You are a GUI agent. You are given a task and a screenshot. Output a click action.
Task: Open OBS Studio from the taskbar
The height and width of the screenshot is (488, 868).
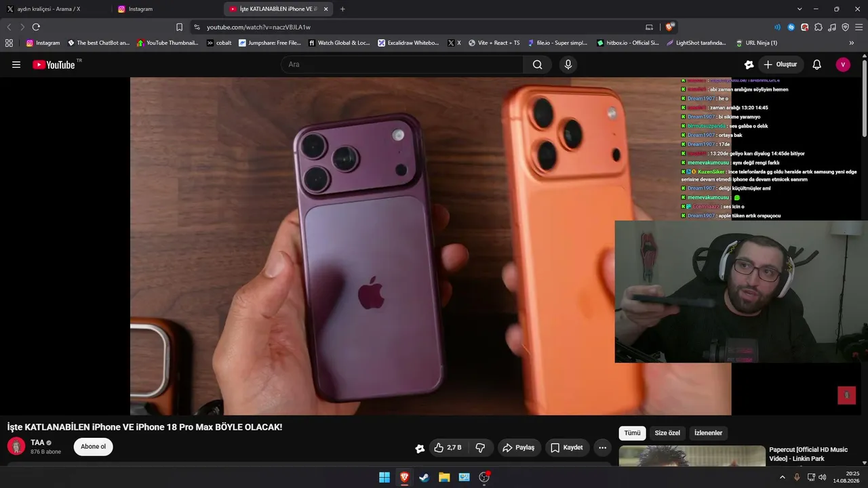point(484,477)
